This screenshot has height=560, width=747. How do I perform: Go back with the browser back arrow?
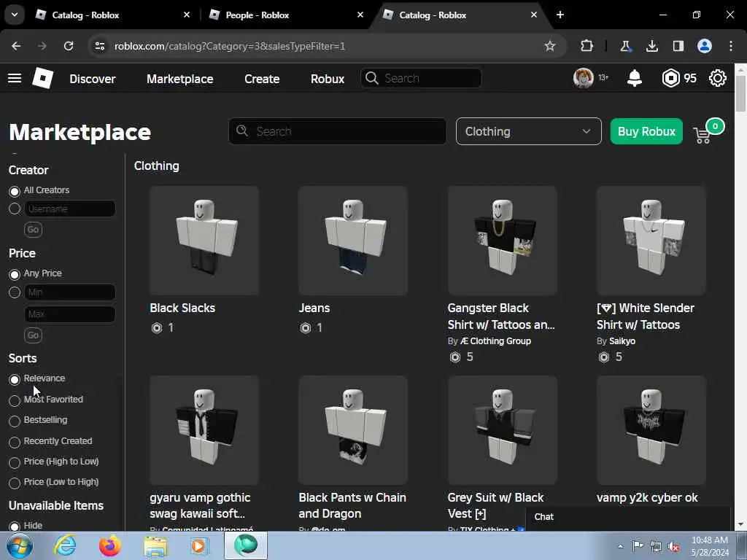[x=16, y=46]
